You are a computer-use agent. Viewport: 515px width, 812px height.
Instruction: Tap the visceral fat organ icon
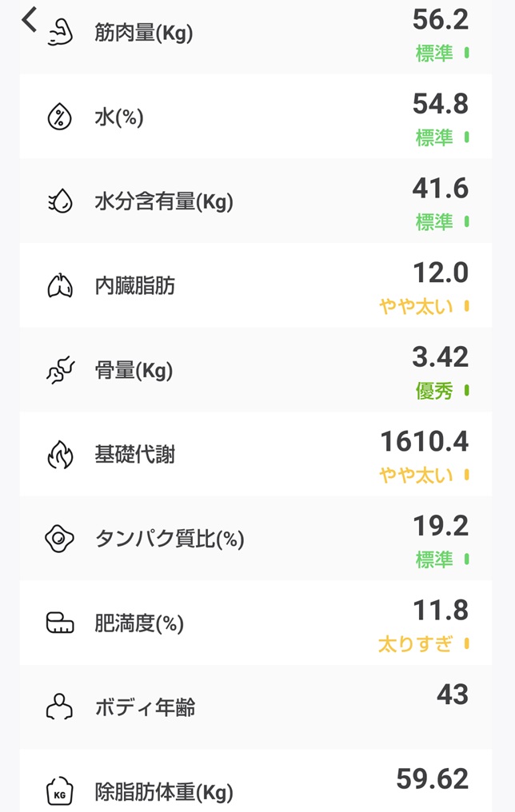point(60,285)
